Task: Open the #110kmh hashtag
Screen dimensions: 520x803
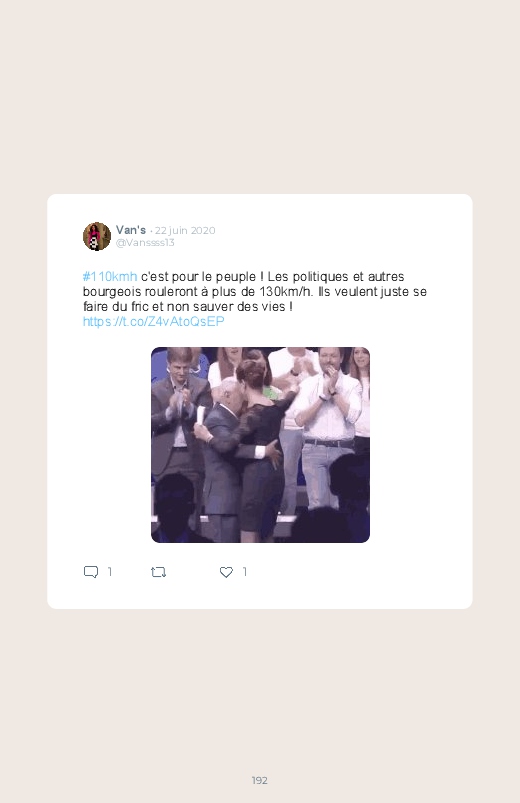Action: tap(110, 277)
